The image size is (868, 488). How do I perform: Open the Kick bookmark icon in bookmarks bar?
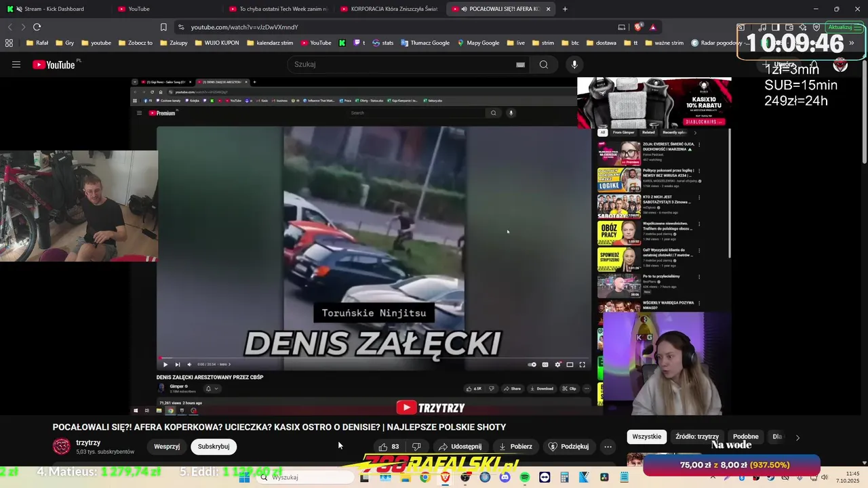(342, 43)
